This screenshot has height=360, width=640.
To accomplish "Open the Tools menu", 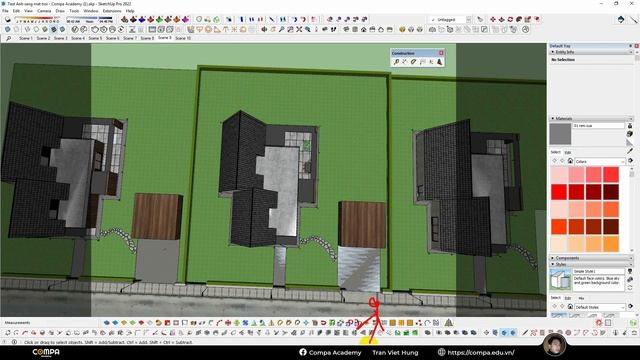I will 74,11.
